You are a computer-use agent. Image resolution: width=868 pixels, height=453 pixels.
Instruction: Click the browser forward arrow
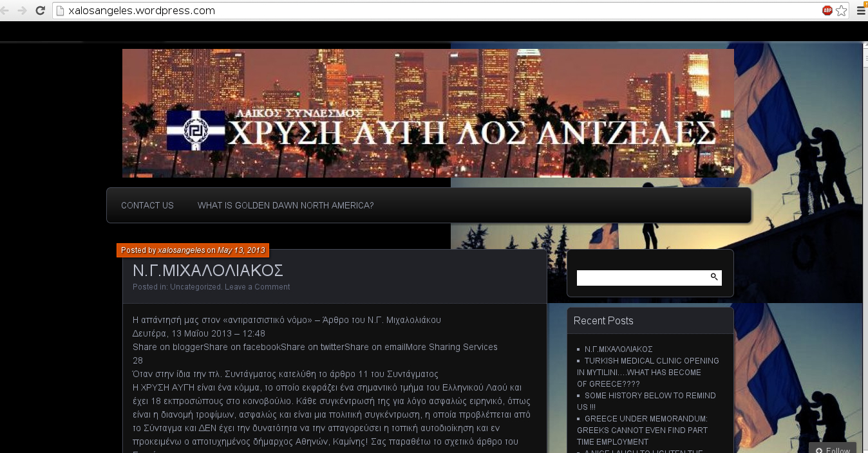tap(22, 10)
